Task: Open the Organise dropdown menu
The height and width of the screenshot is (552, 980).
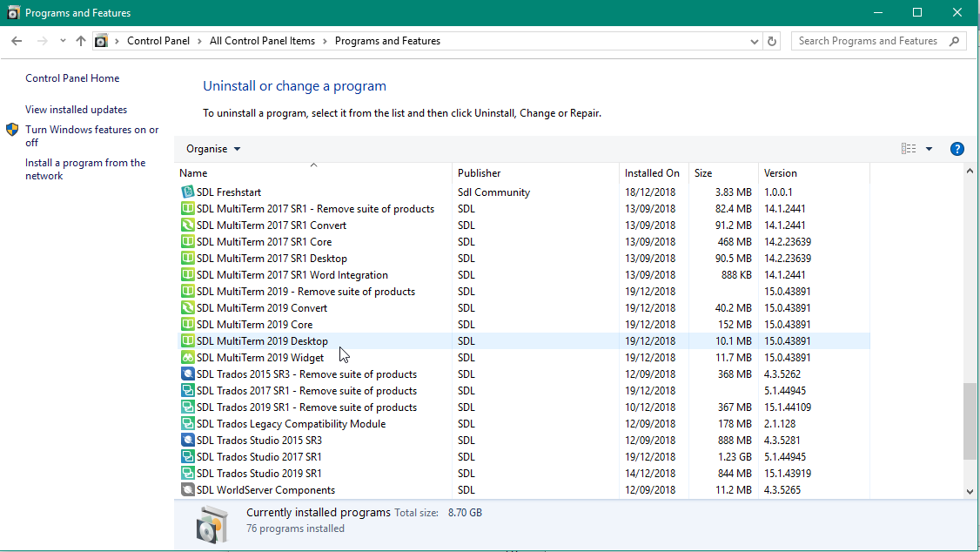Action: click(213, 149)
